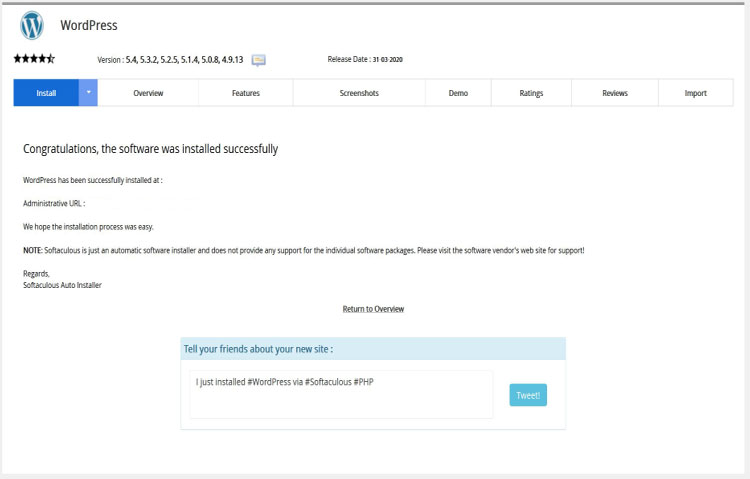Click the Release Date text
750x479 pixels.
[365, 59]
